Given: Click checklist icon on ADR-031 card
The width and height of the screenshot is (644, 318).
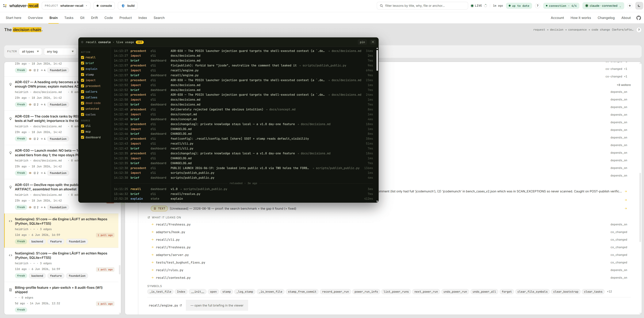Looking at the screenshot, I should [x=35, y=207].
